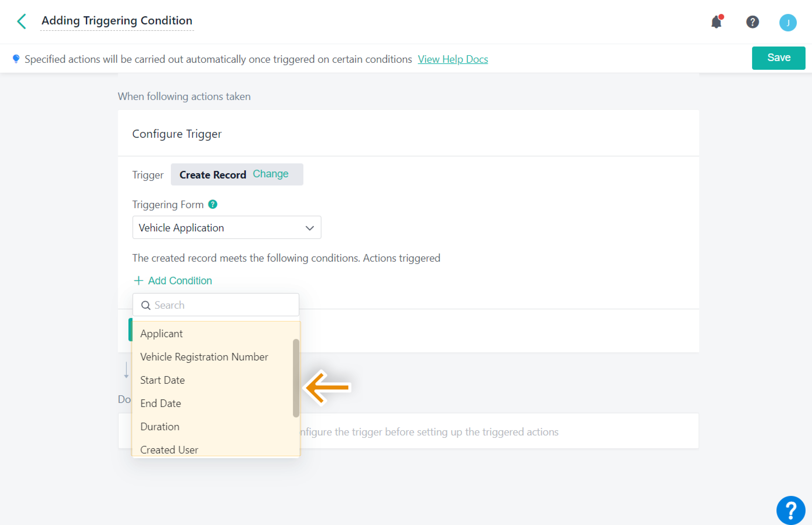Expand the Vehicle Application form dropdown

pyautogui.click(x=227, y=227)
